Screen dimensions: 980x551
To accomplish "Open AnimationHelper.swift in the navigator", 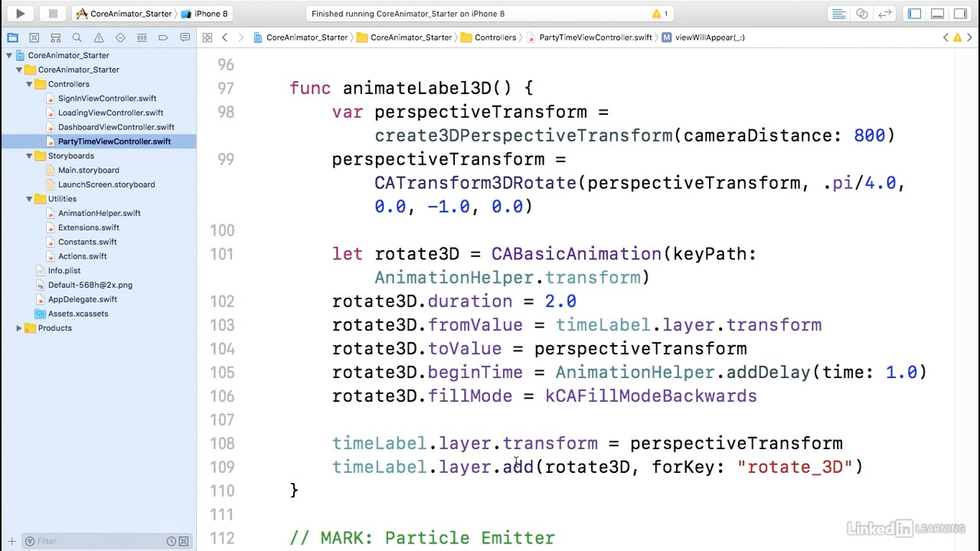I will (x=99, y=214).
